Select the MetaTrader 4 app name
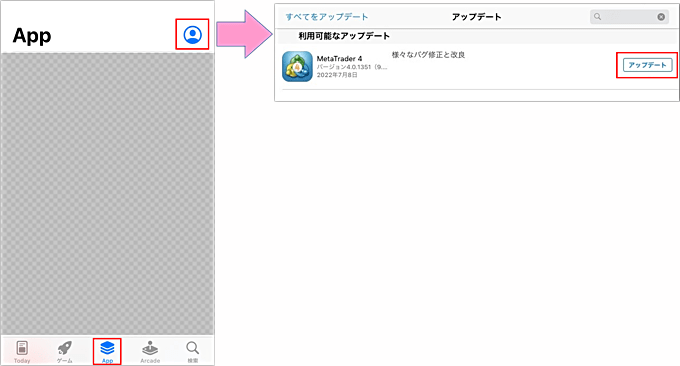Viewport: 680px width, 366px height. point(340,59)
